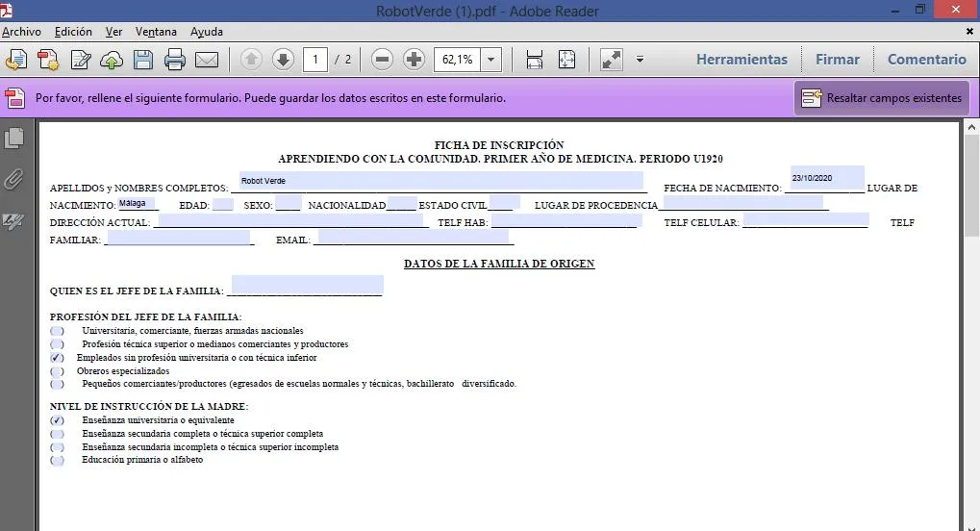980x531 pixels.
Task: Open the Ventana menu
Action: click(x=156, y=32)
